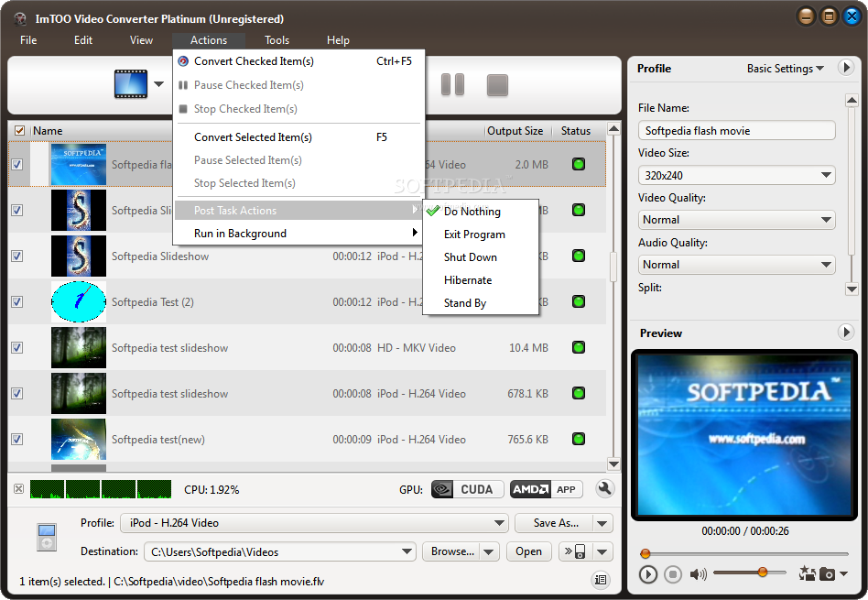Open the Video Quality dropdown

[x=736, y=220]
